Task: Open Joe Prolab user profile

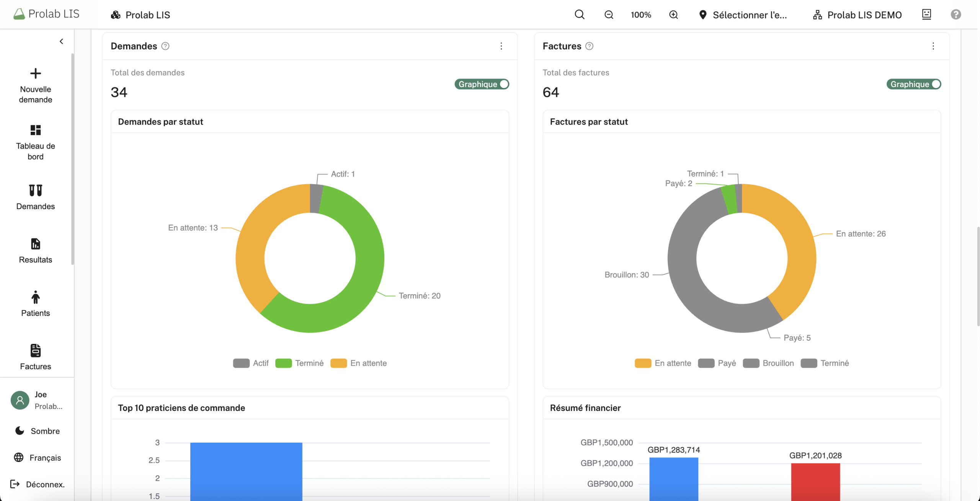Action: coord(37,400)
